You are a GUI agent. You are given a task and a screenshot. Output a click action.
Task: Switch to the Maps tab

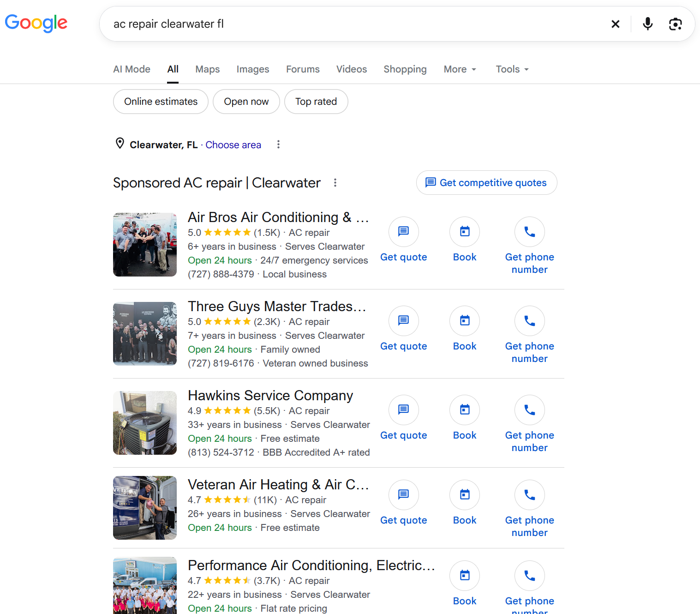click(207, 69)
